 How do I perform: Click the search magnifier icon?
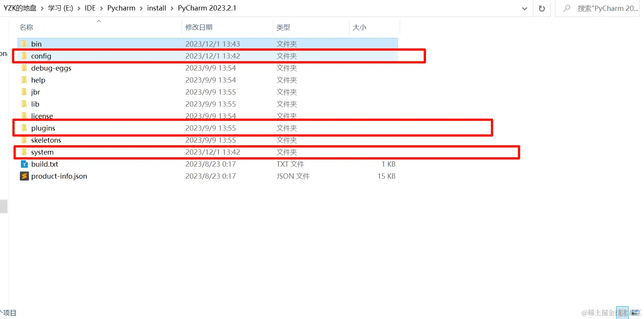[567, 8]
